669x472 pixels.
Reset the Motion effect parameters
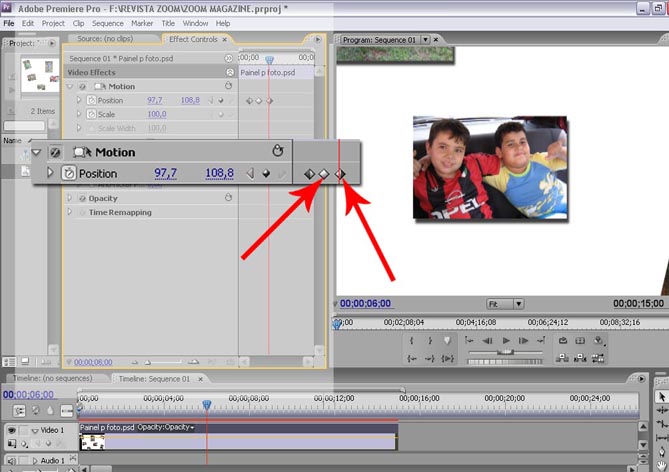pos(278,151)
